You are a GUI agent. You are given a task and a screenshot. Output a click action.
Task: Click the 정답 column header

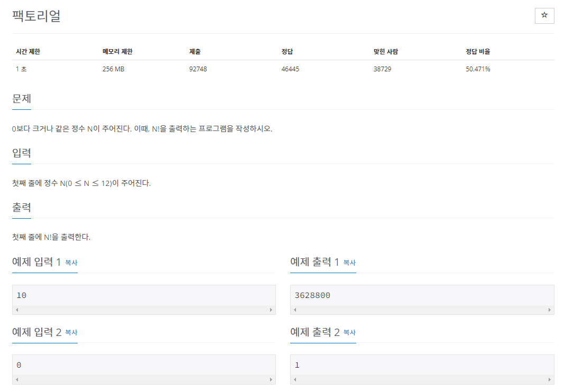(x=287, y=52)
